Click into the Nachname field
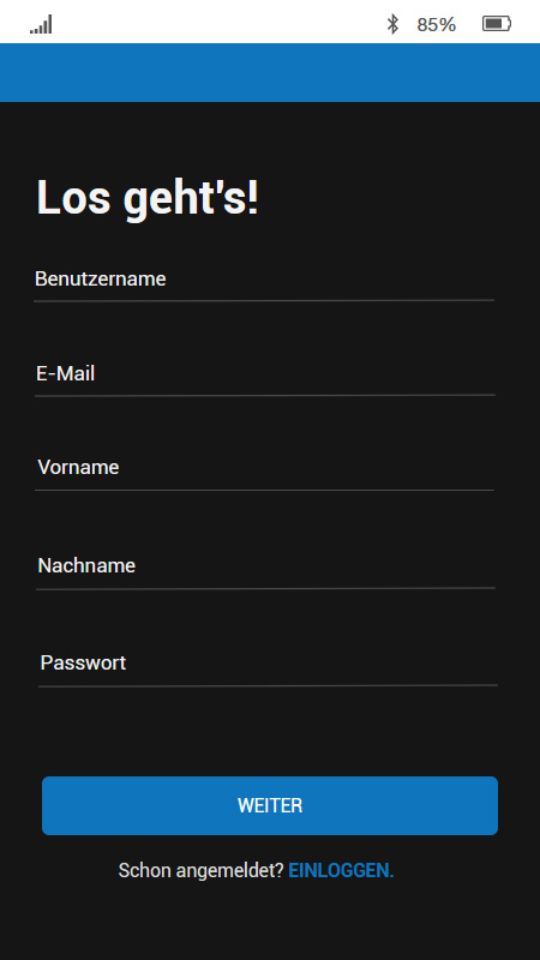Viewport: 540px width, 960px height. pos(266,566)
